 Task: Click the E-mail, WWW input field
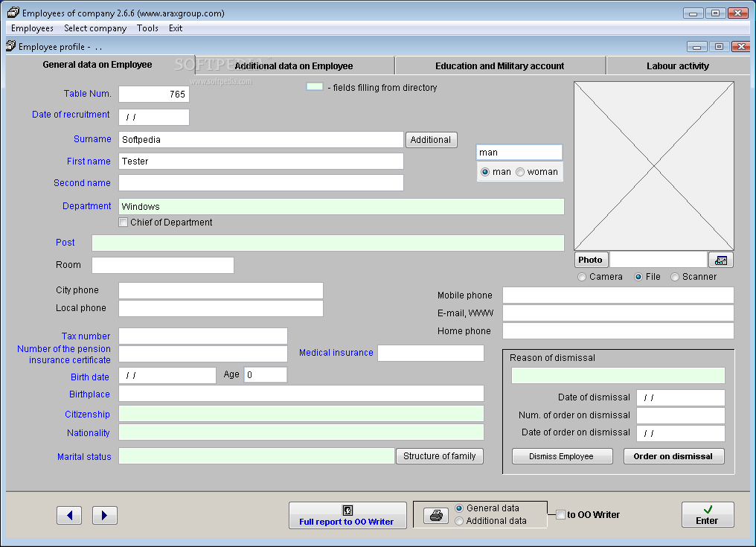[618, 313]
